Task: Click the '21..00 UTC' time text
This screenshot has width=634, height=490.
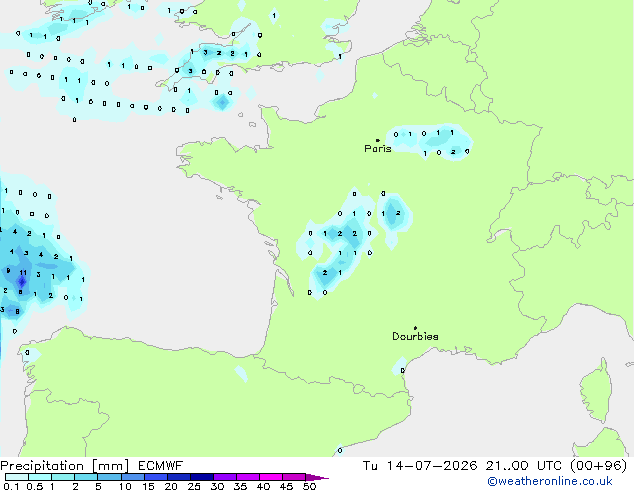Action: (523, 466)
